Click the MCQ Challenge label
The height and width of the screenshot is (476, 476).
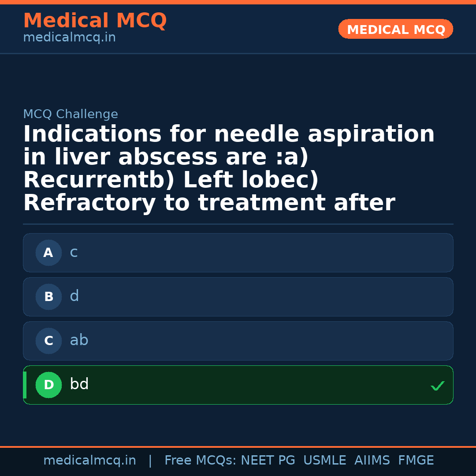point(71,114)
